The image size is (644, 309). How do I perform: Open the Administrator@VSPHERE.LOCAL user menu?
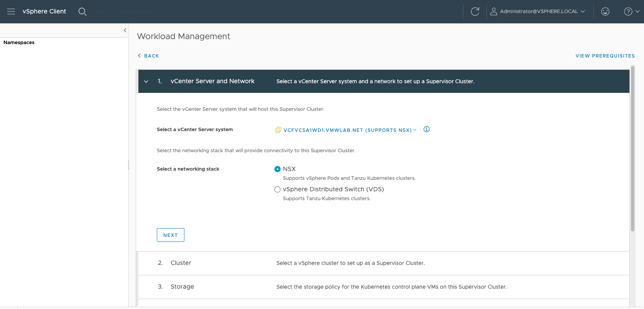pyautogui.click(x=538, y=12)
